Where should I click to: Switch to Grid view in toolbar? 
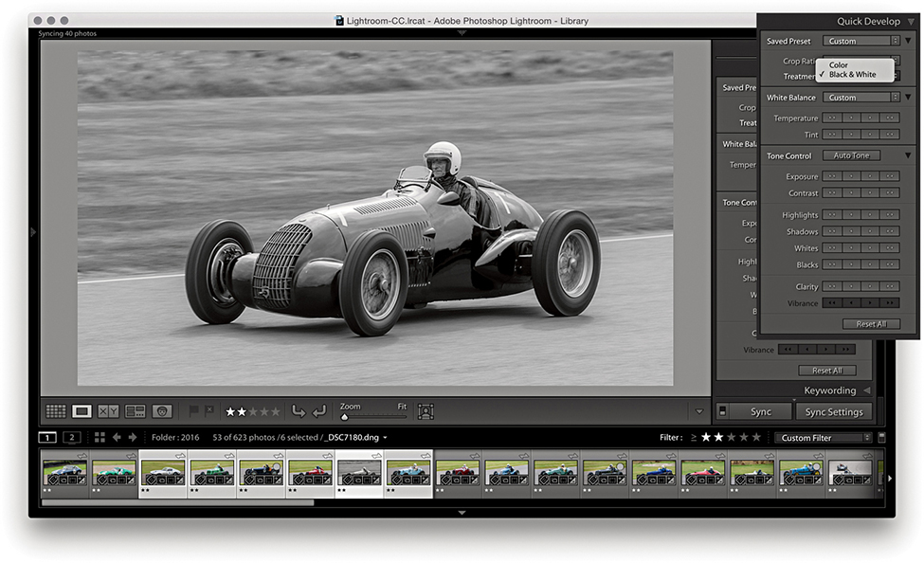coord(56,411)
